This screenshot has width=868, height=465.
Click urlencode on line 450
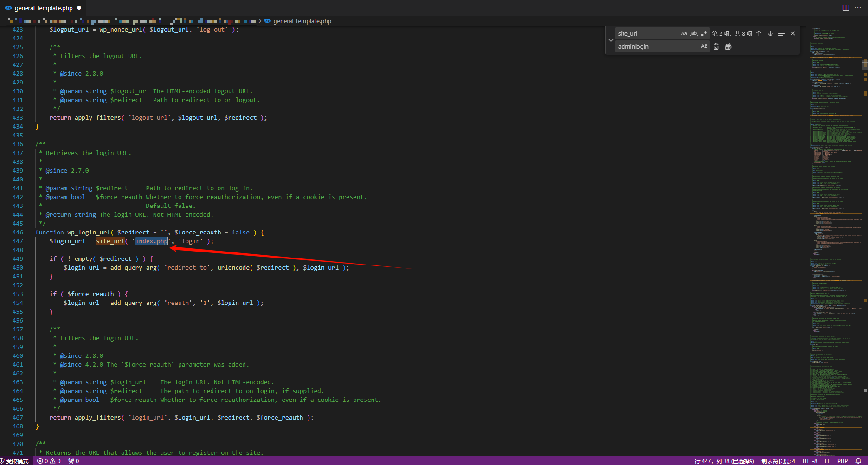tap(233, 267)
